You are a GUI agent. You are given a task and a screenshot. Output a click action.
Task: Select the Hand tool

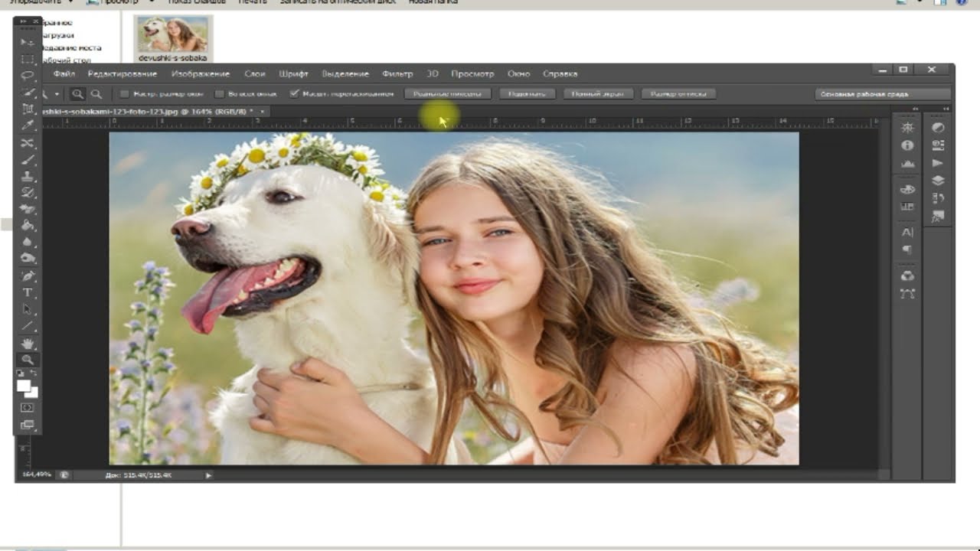[x=28, y=343]
